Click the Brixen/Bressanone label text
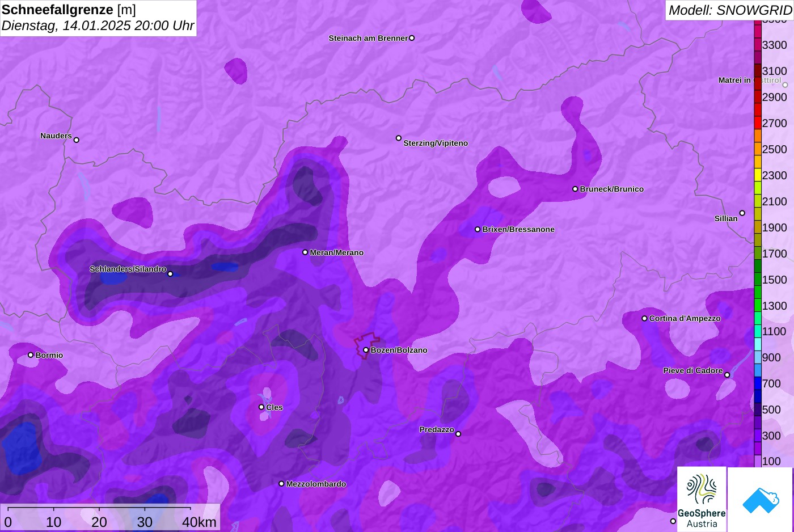This screenshot has height=532, width=794. 518,230
